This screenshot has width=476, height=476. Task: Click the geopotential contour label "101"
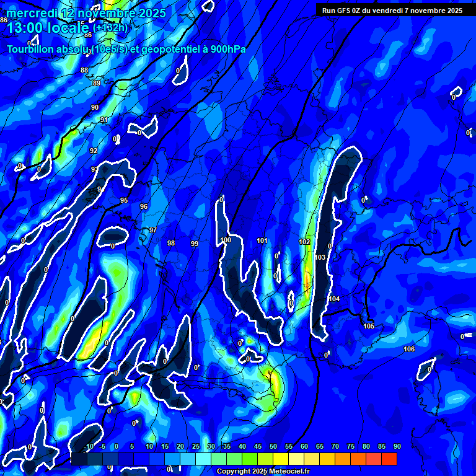(x=262, y=240)
